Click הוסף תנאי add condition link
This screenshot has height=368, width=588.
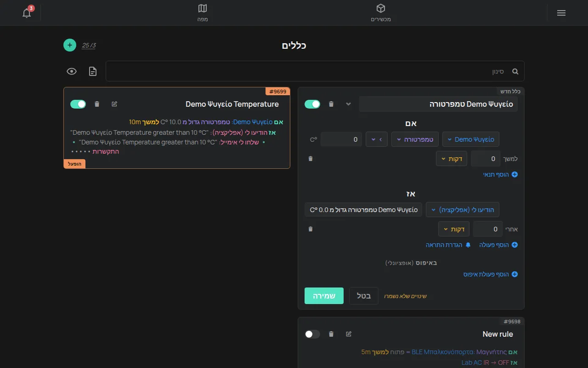[x=500, y=174]
